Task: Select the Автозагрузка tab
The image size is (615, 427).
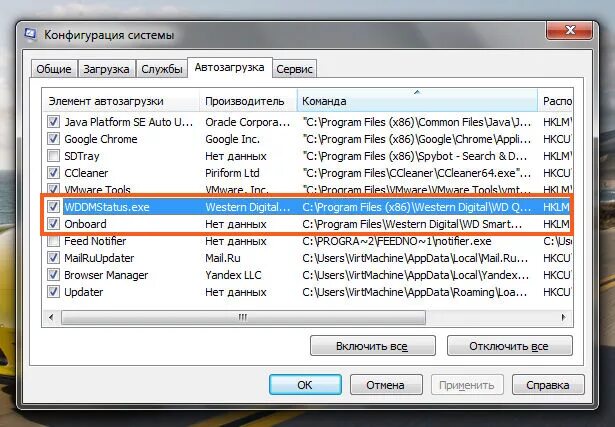Action: (229, 67)
